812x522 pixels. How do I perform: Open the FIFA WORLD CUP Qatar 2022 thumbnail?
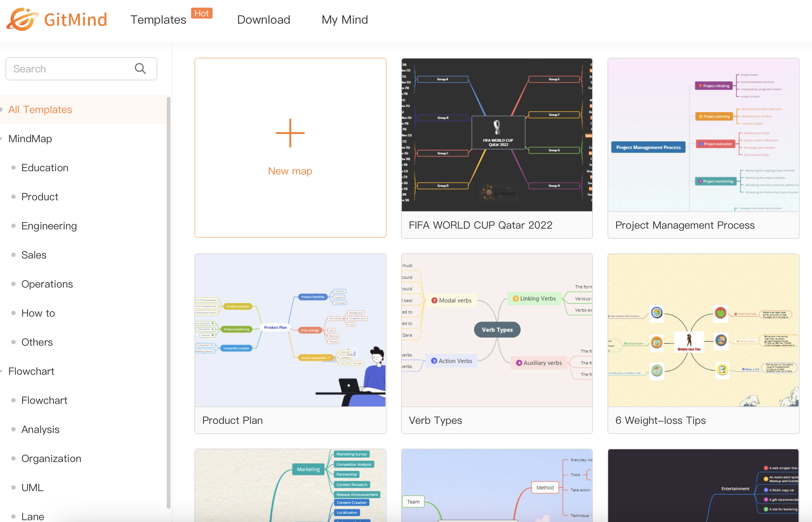[497, 135]
